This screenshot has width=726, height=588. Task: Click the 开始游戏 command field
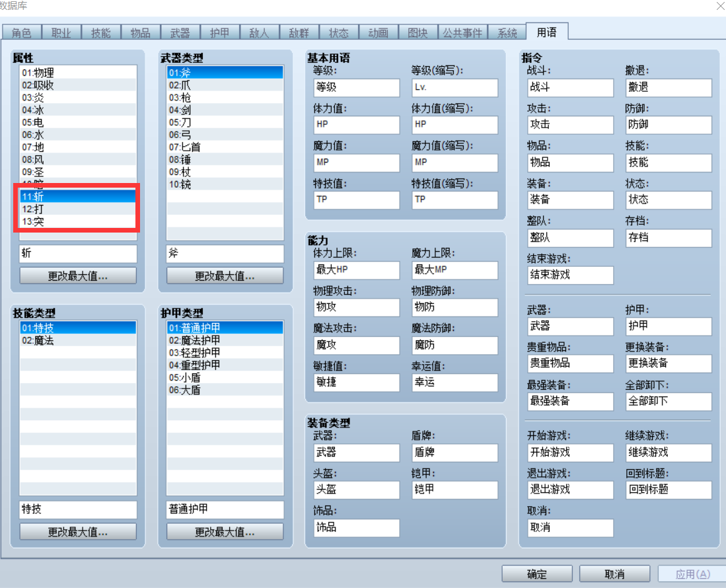pyautogui.click(x=571, y=453)
